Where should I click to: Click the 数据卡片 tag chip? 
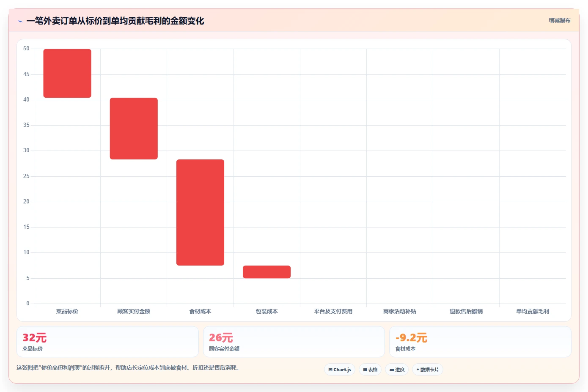(x=428, y=370)
